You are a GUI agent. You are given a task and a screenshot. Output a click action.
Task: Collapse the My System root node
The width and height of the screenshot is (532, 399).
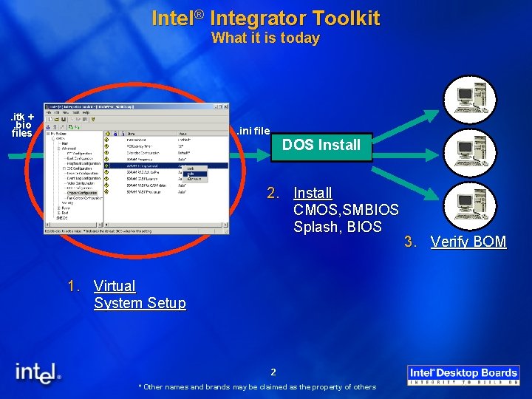(48, 134)
